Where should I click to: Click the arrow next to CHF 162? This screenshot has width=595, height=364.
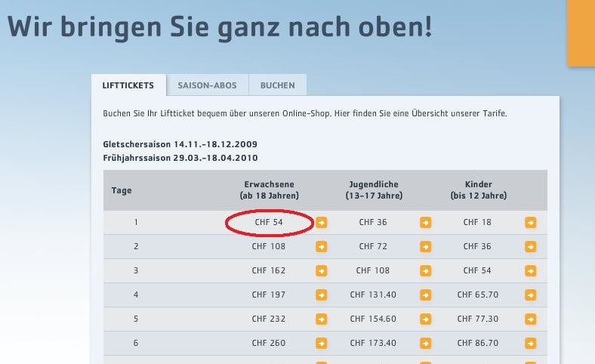322,271
